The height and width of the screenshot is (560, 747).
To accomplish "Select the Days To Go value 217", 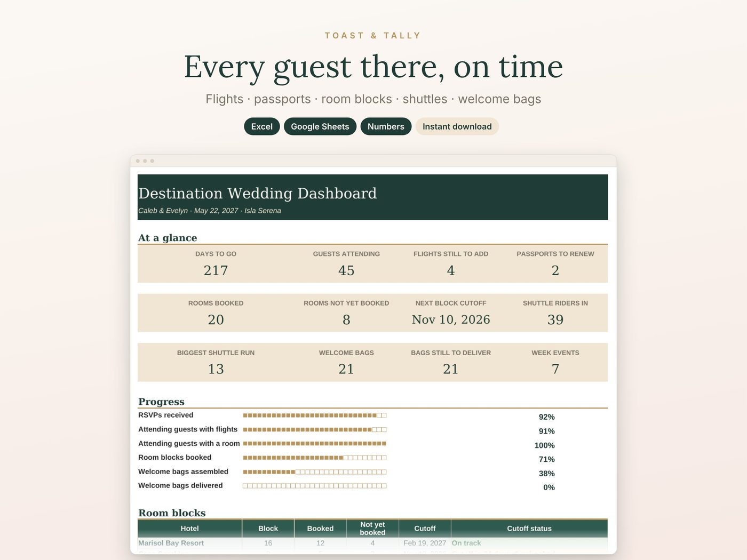I will tap(216, 270).
